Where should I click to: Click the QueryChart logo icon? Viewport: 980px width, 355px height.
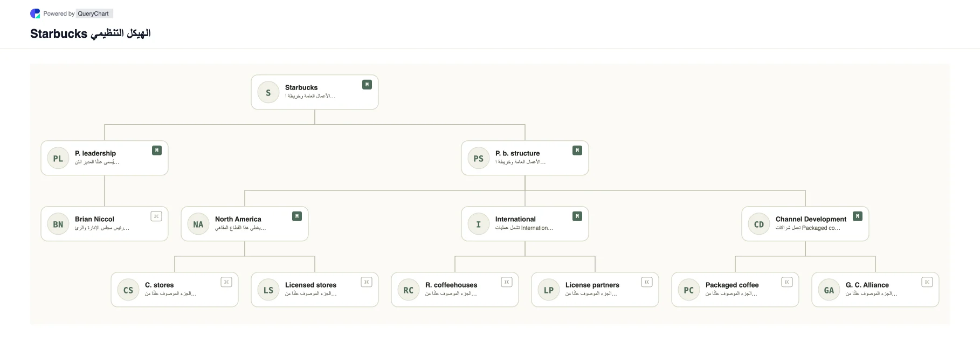click(x=35, y=13)
